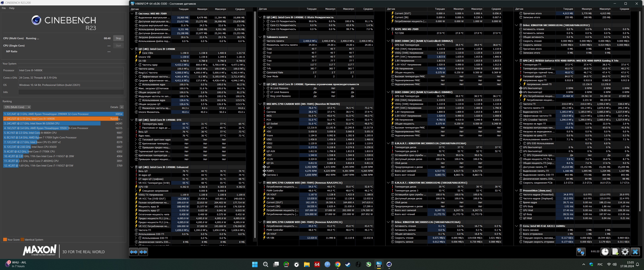Expand the Core VIDs row
Screen dimensions: 644x270
coord(136,53)
